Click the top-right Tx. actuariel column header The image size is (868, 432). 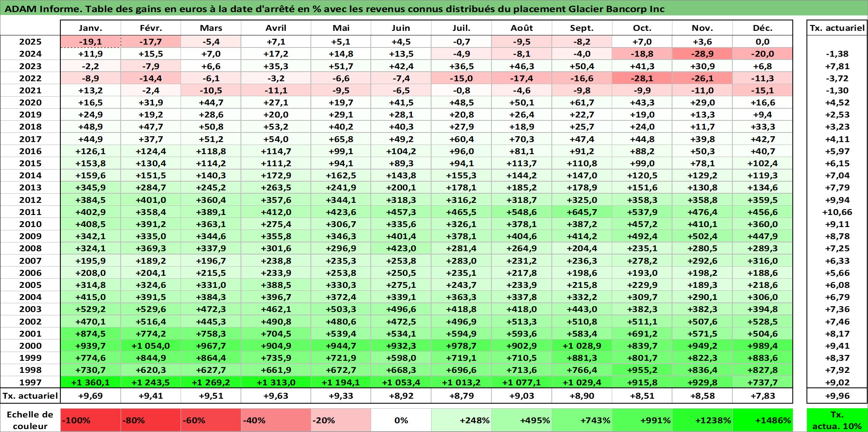pyautogui.click(x=837, y=28)
